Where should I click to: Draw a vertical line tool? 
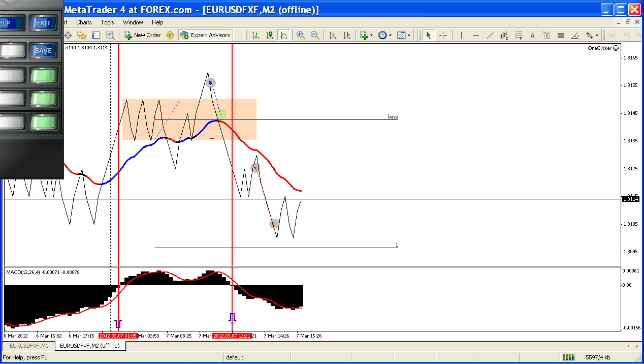tap(461, 35)
